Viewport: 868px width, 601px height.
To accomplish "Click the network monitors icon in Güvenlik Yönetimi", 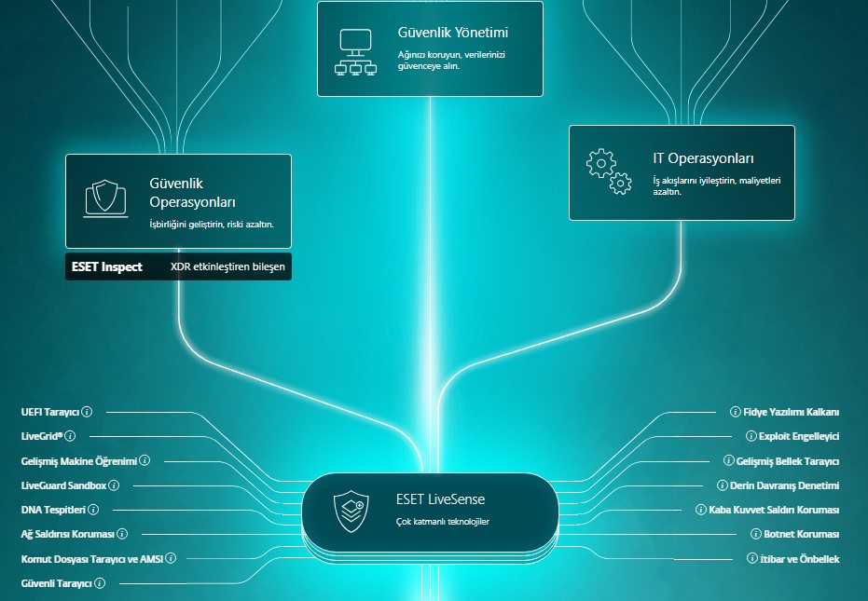I will coord(355,52).
